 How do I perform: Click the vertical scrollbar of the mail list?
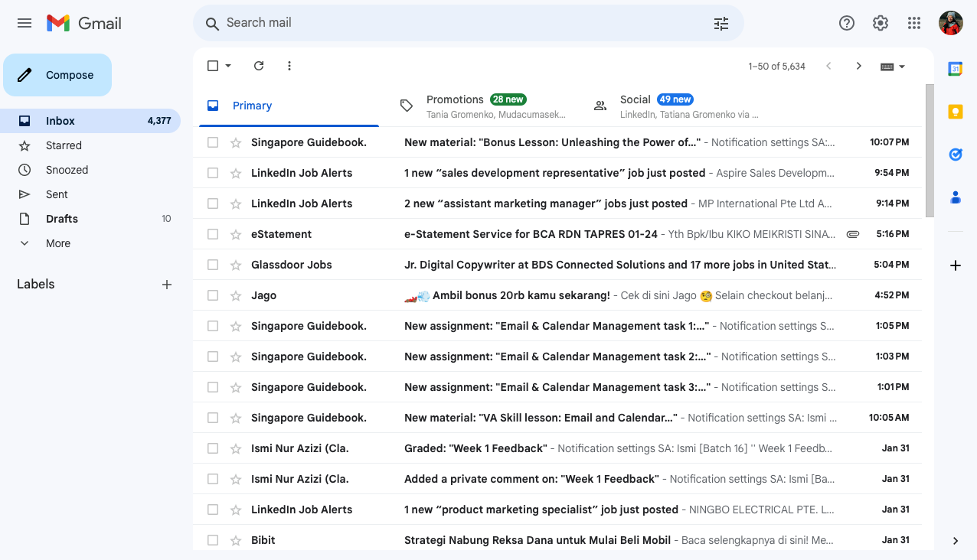(x=930, y=151)
